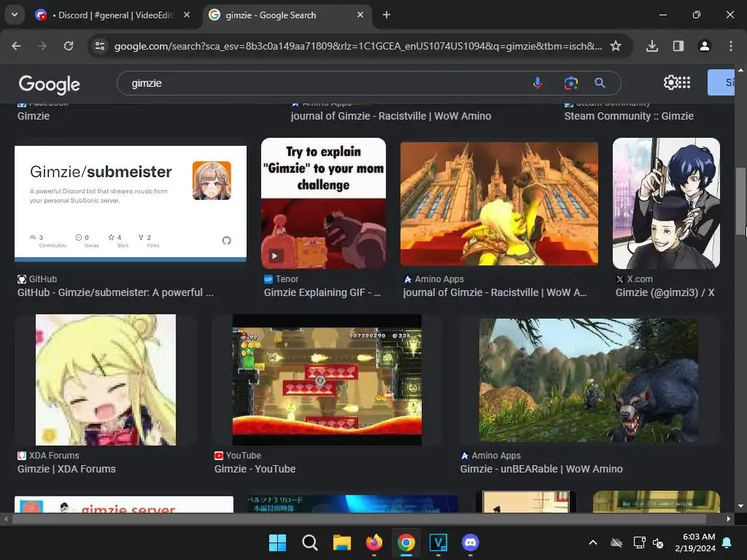Close the Discord #general tab

pyautogui.click(x=187, y=15)
